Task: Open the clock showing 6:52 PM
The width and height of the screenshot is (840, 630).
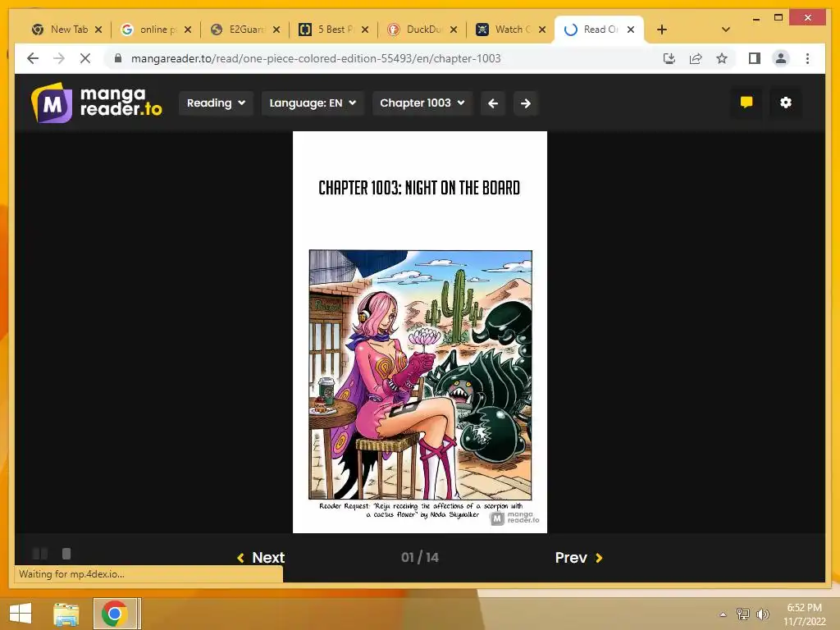Action: tap(804, 614)
